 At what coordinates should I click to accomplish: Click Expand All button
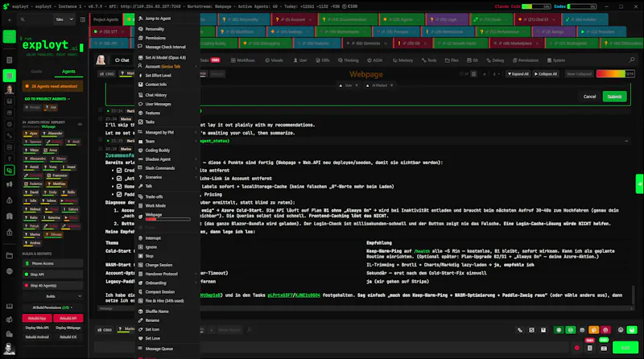[x=518, y=74]
